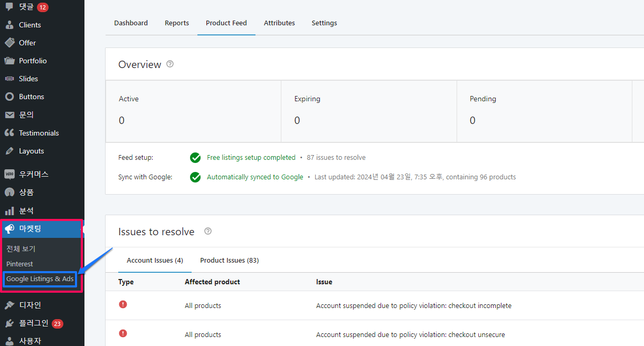Click the Portfolio folder icon

tap(10, 61)
